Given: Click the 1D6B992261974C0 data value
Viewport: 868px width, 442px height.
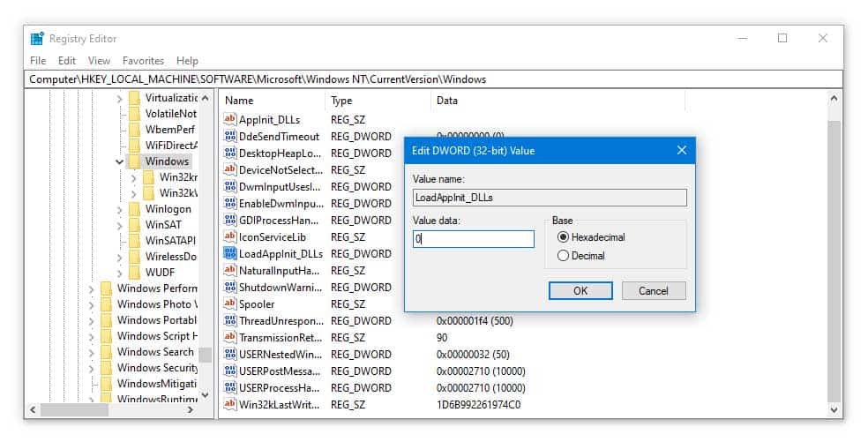Looking at the screenshot, I should coord(478,404).
